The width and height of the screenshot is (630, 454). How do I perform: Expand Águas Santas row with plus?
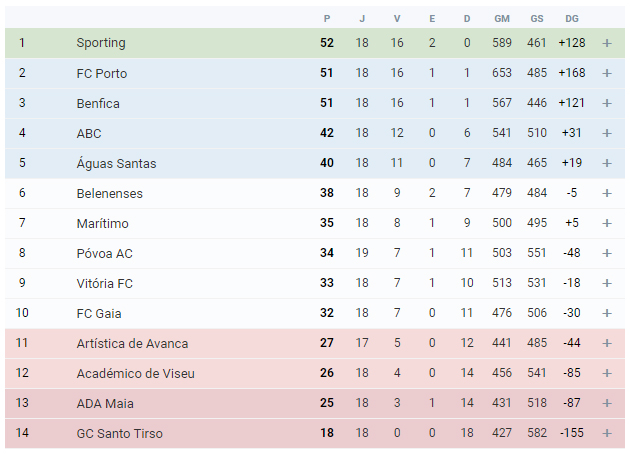607,163
